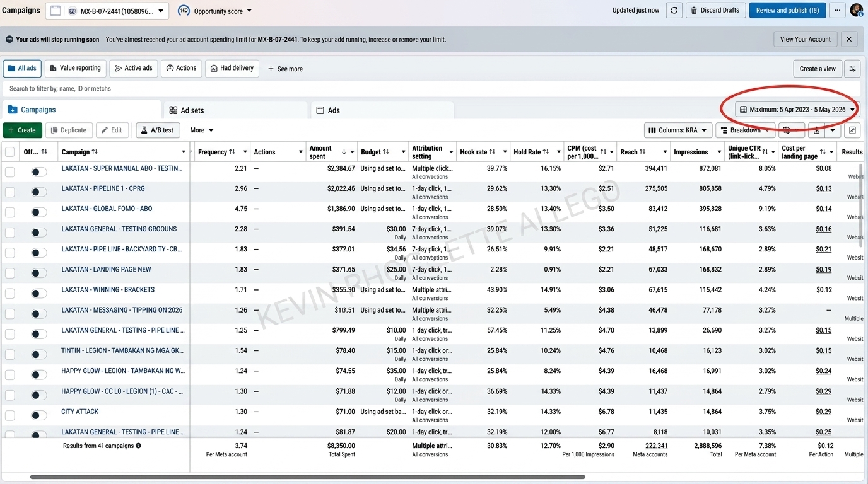Open the three-dots more options menu
Viewport: 868px width, 484px height.
(x=837, y=10)
